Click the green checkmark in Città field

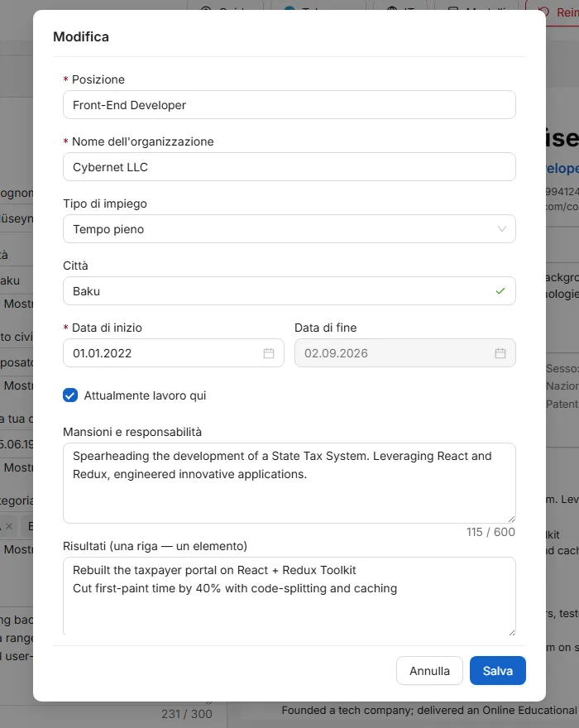500,291
